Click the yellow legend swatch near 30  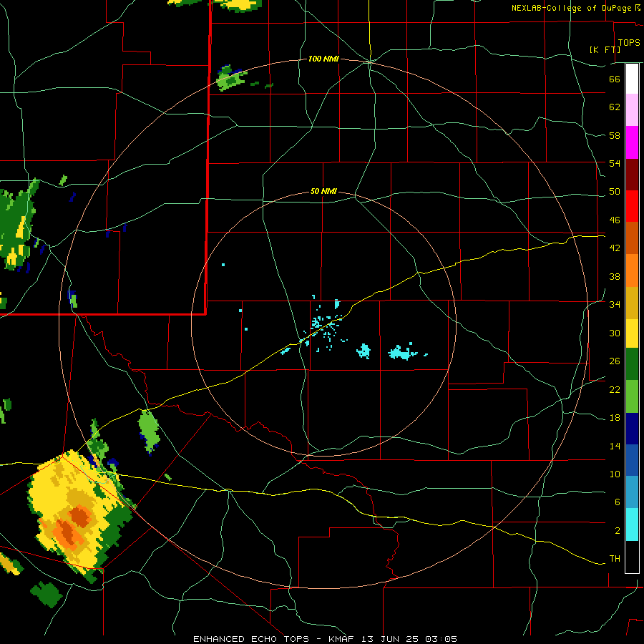point(632,333)
